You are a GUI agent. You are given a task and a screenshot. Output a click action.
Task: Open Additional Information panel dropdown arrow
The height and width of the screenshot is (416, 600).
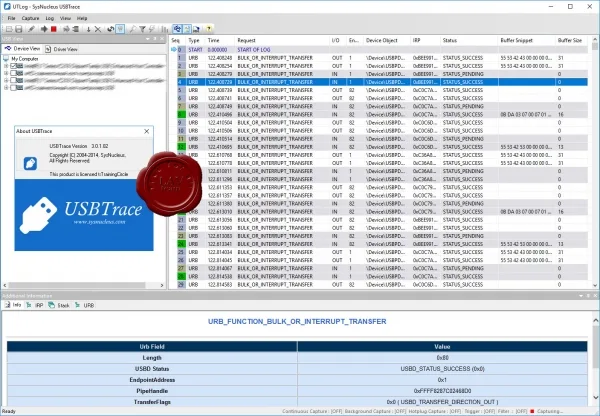[581, 296]
